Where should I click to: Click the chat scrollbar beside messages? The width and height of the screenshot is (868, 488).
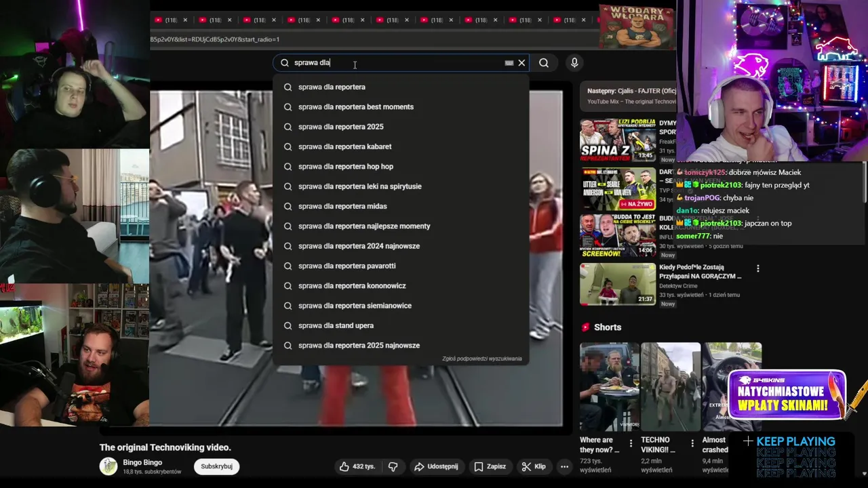[864, 183]
